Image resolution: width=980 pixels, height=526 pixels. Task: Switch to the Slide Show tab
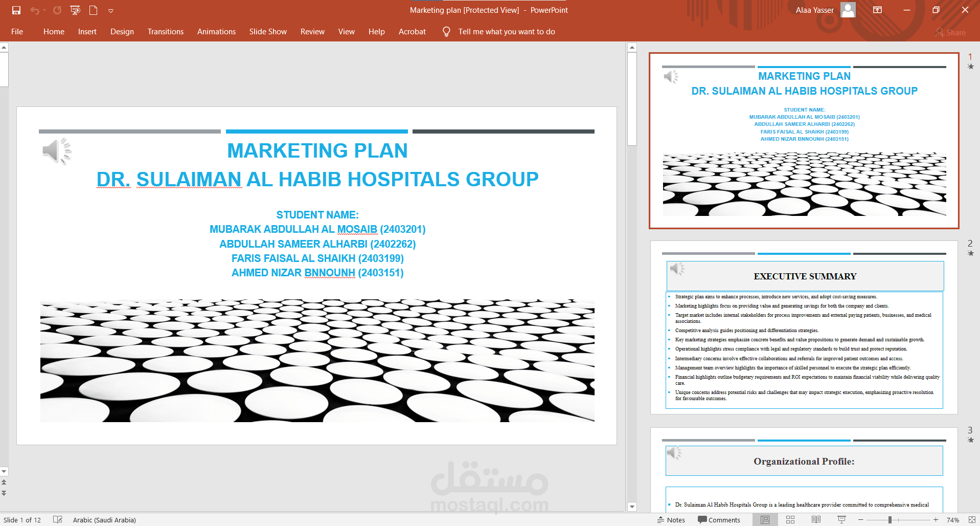[268, 32]
